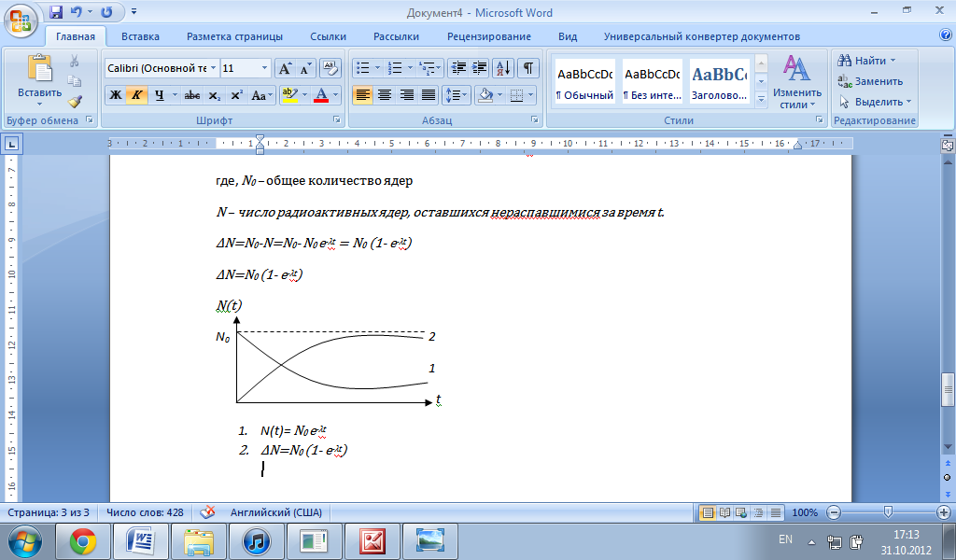Screen dimensions: 956x560
Task: Justify the paragraph text
Action: [429, 95]
